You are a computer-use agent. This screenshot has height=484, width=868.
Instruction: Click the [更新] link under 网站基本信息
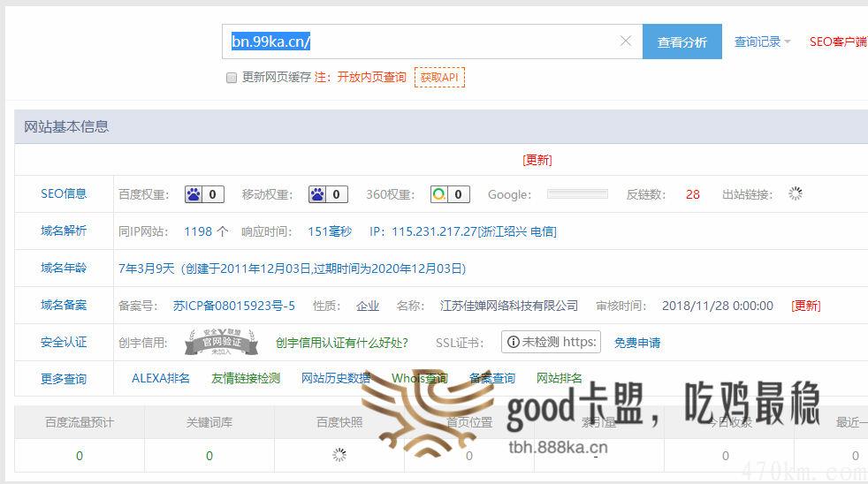tap(537, 161)
